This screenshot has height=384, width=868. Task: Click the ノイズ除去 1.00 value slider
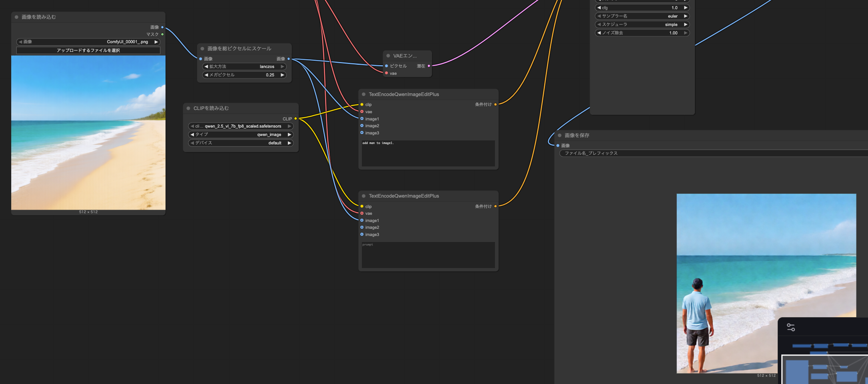[x=642, y=33]
